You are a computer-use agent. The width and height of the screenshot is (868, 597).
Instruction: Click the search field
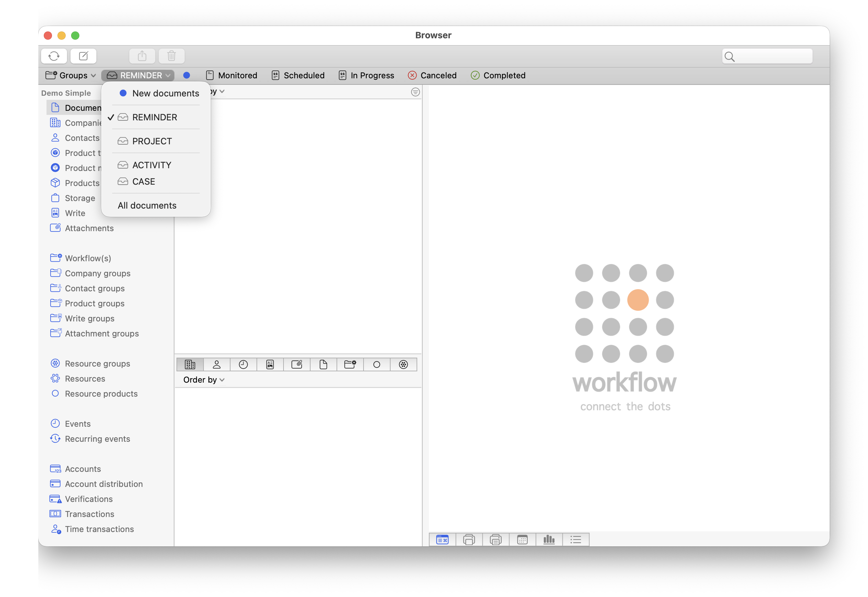(x=771, y=56)
